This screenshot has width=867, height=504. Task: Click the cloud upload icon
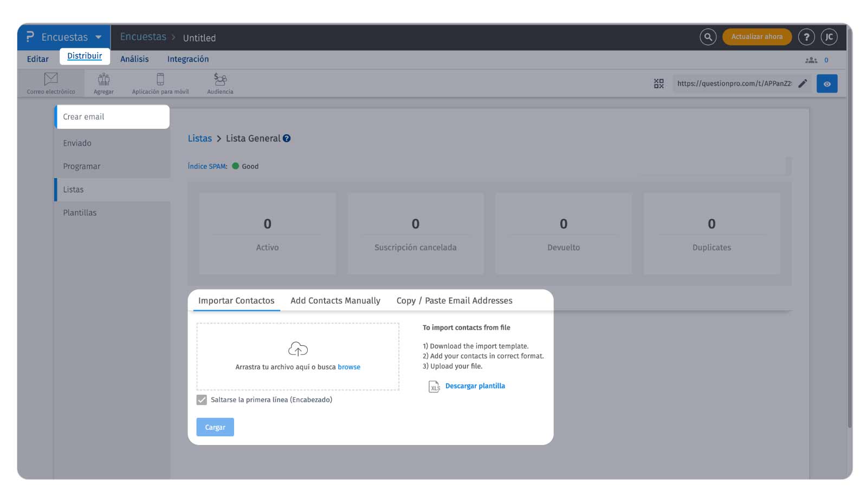point(297,349)
